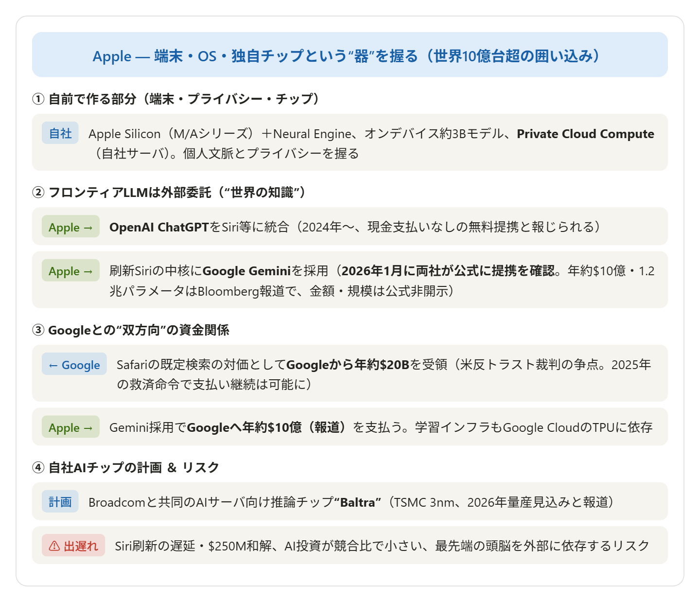Click the bold text 2026年1月に両社が公式に提携を確認
This screenshot has height=602, width=700.
coord(448,271)
